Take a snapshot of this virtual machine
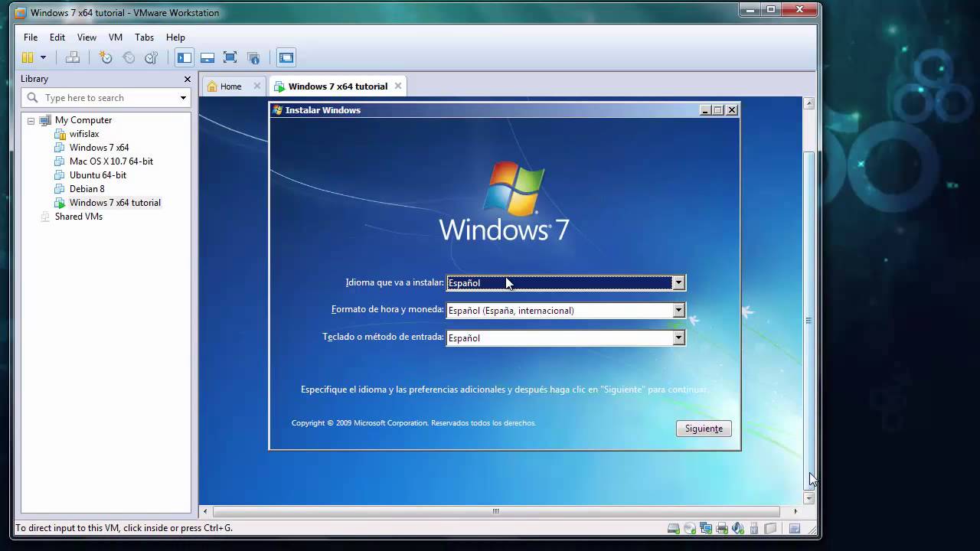 point(106,57)
